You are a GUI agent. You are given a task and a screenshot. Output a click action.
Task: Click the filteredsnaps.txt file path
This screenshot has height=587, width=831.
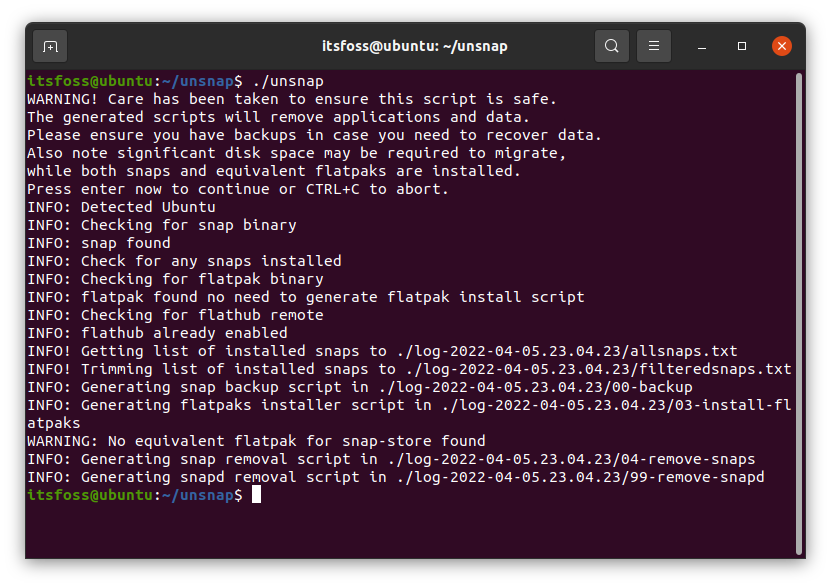598,369
